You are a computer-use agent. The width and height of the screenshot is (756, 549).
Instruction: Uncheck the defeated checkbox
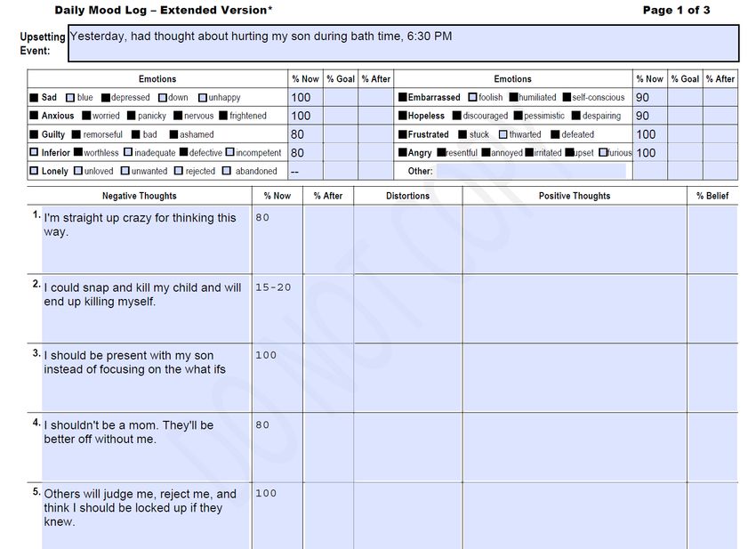pos(555,134)
